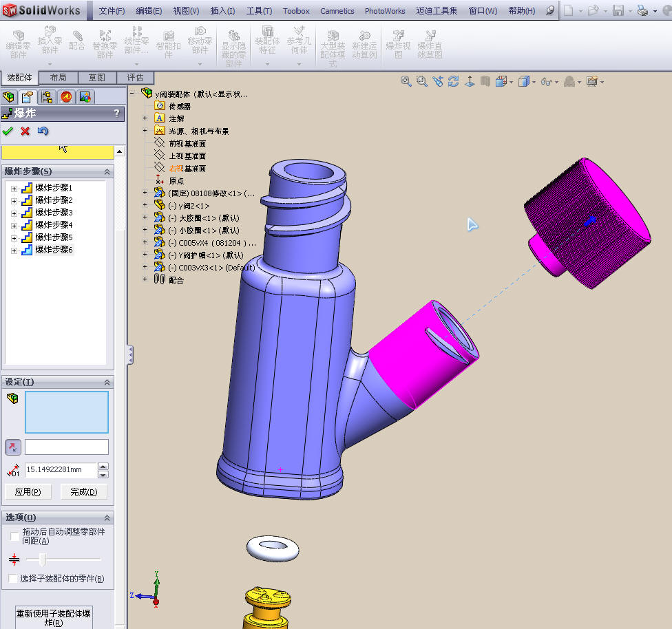This screenshot has width=672, height=629.
Task: Click Zoom to Fit icon
Action: 406,81
